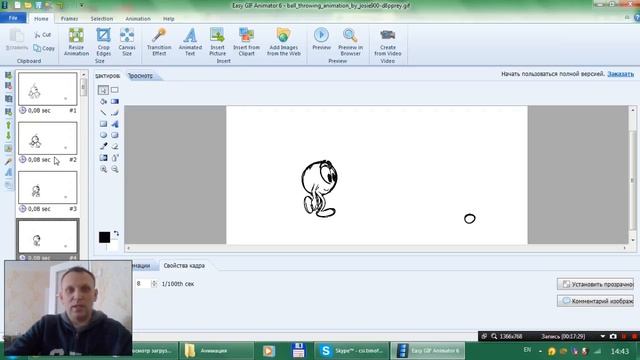Move frame up with green arrow
This screenshot has width=640, height=360.
pyautogui.click(x=8, y=125)
